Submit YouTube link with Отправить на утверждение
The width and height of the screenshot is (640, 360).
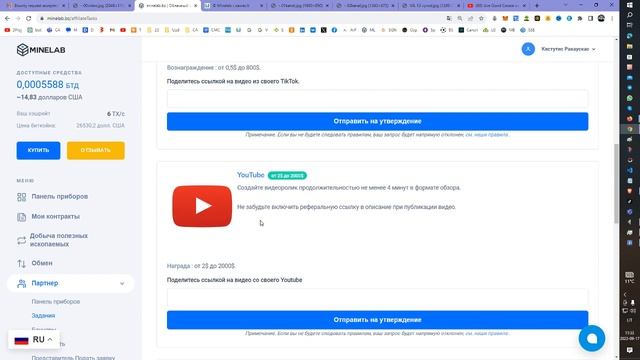click(x=378, y=320)
